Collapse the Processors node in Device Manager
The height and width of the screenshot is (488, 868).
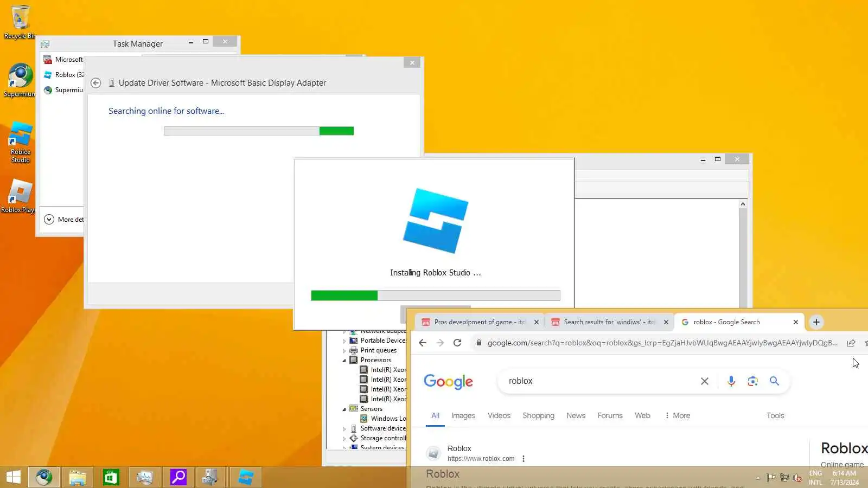coord(344,361)
